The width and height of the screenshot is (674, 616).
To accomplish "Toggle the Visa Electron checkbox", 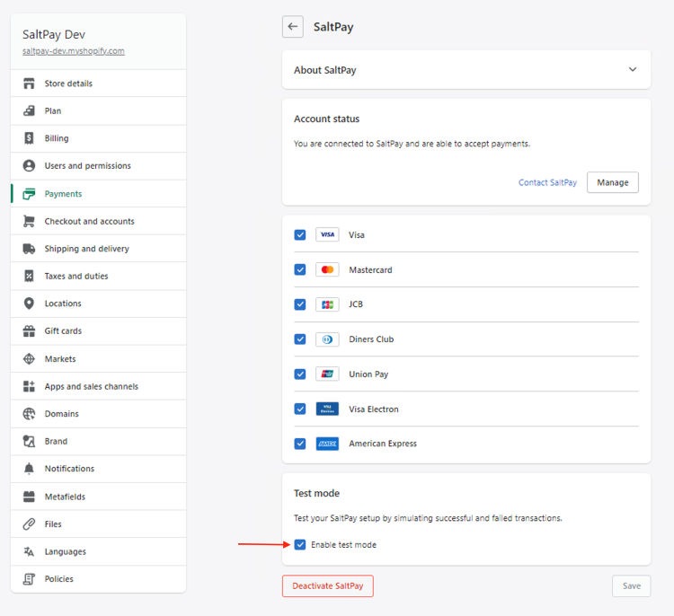I will (x=300, y=409).
